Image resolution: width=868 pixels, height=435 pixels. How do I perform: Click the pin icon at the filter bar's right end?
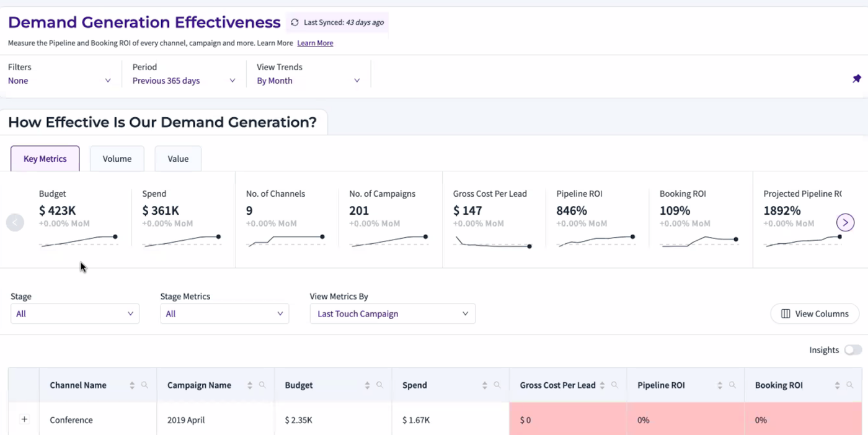point(857,79)
